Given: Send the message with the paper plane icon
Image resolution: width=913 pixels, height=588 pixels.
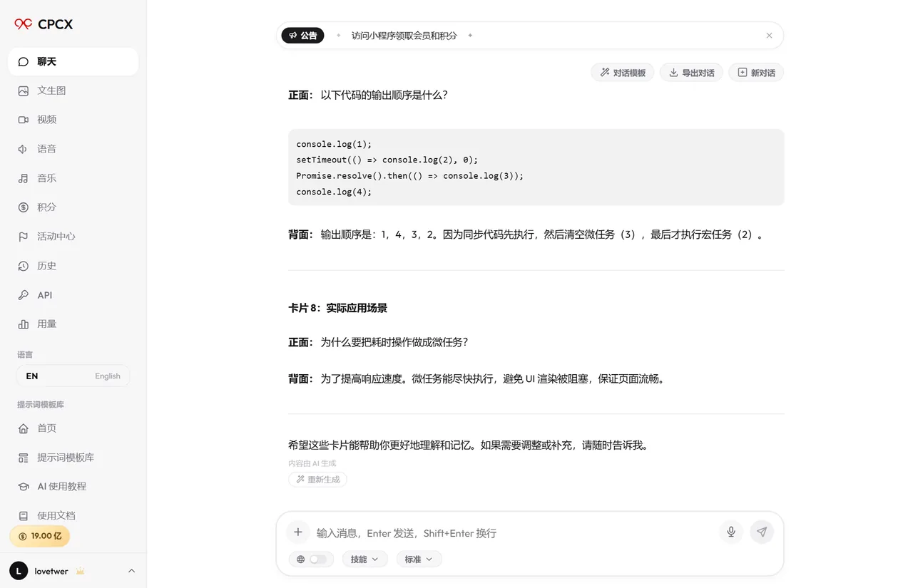Looking at the screenshot, I should [x=762, y=532].
